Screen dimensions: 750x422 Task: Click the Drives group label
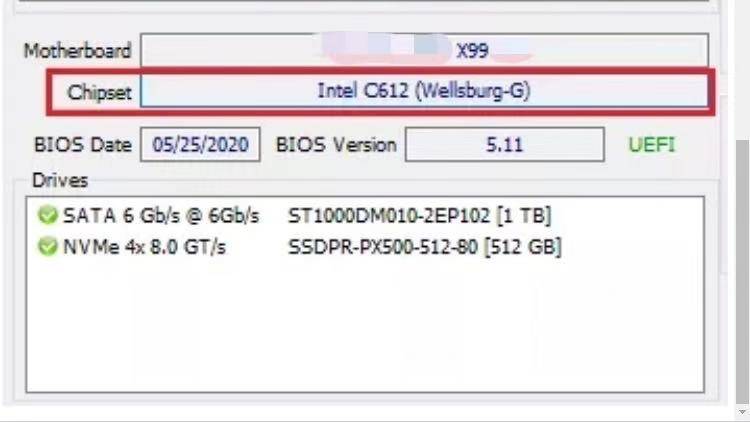point(60,181)
